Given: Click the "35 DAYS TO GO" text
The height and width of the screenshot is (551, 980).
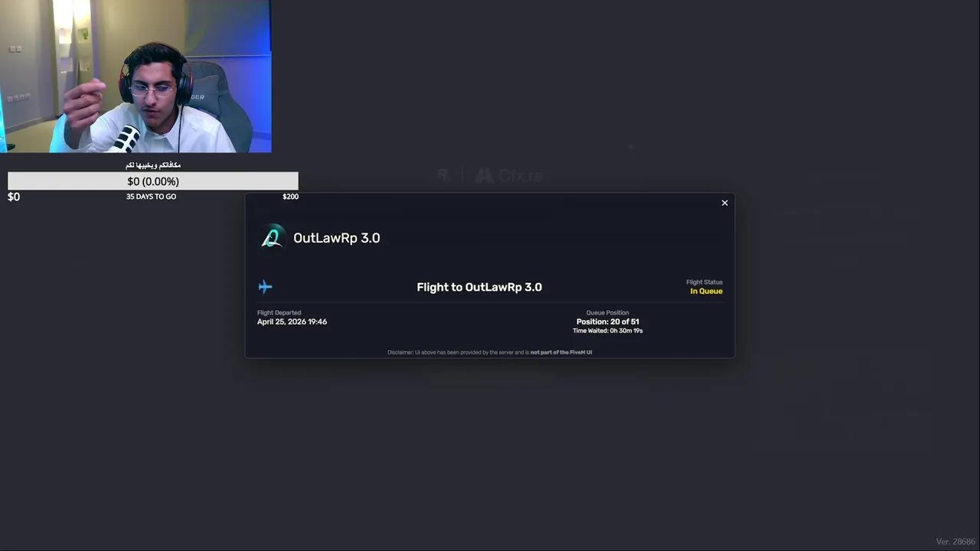Looking at the screenshot, I should click(151, 197).
